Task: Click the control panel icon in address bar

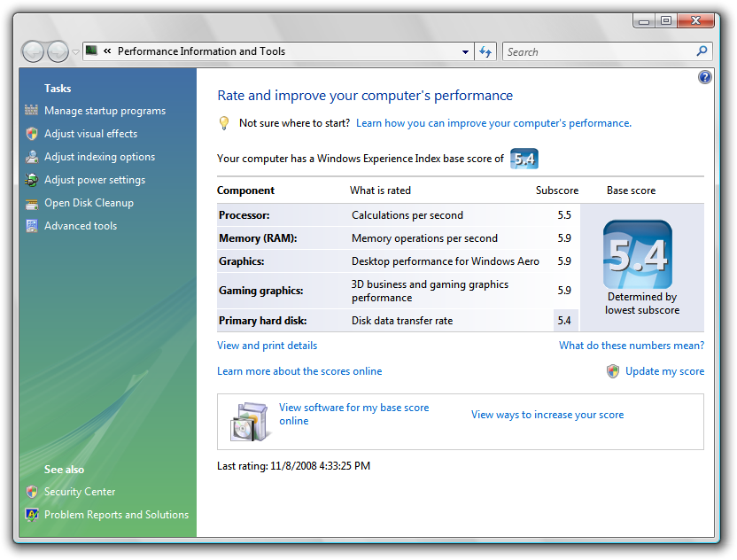Action: coord(91,51)
